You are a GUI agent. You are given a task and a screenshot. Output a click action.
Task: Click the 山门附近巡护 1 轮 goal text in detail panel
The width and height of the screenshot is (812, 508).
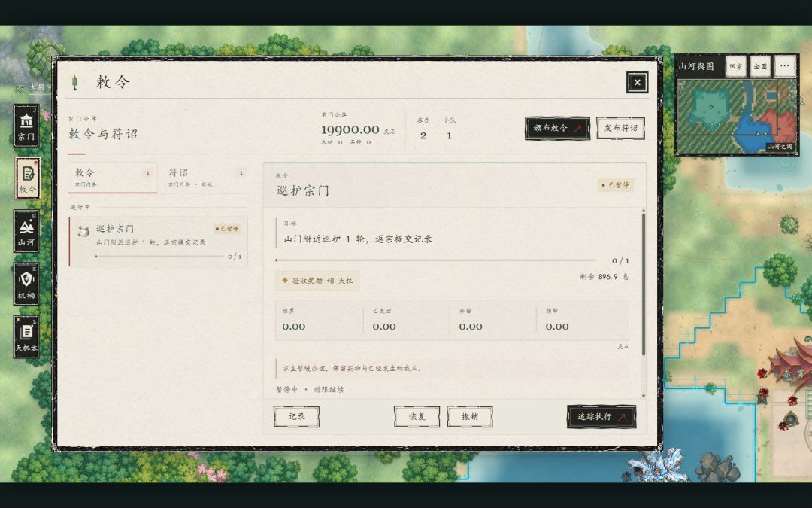tap(358, 239)
